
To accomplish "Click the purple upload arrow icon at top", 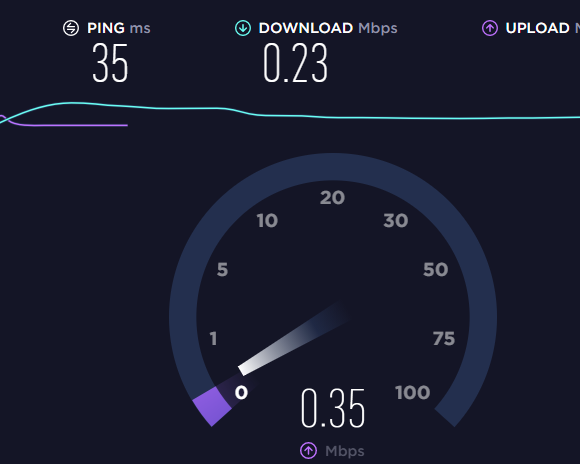I will click(490, 28).
